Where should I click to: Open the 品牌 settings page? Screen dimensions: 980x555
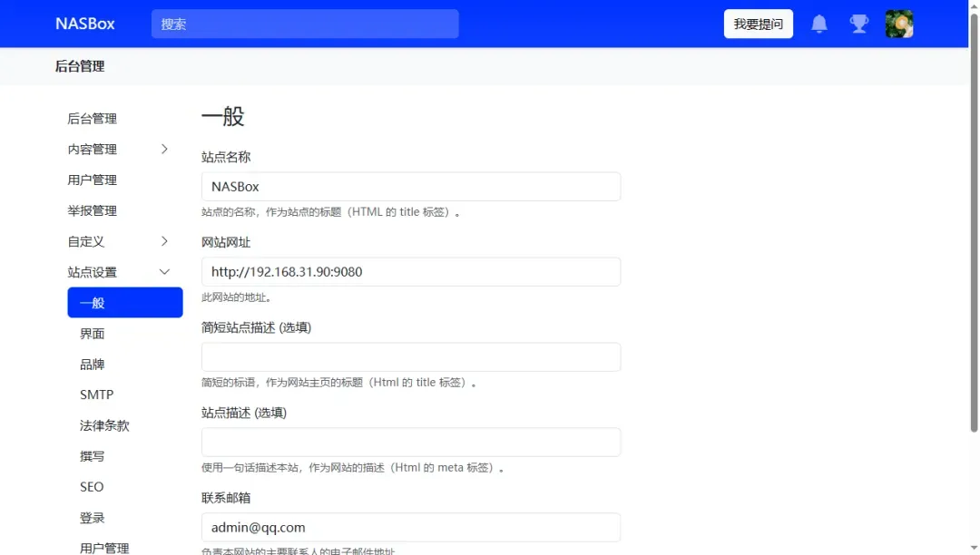pyautogui.click(x=93, y=365)
